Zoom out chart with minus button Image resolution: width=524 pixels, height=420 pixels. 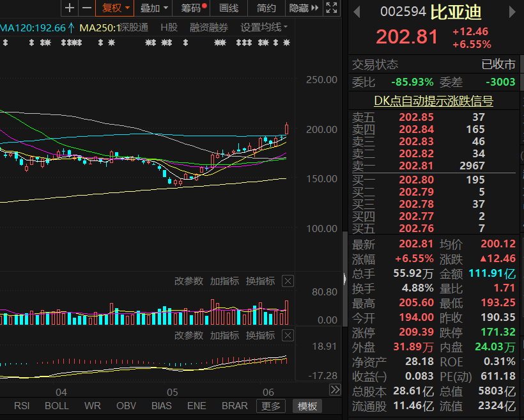click(x=87, y=8)
